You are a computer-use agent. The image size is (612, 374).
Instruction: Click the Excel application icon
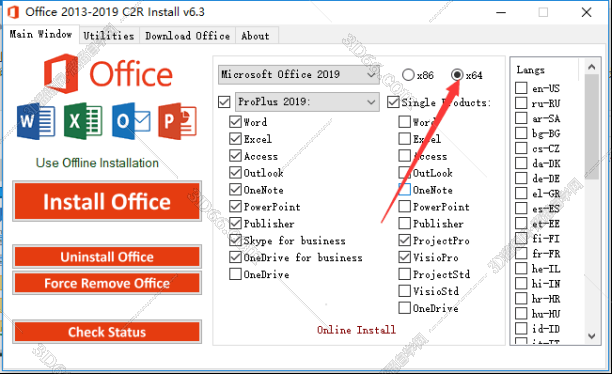(x=83, y=121)
